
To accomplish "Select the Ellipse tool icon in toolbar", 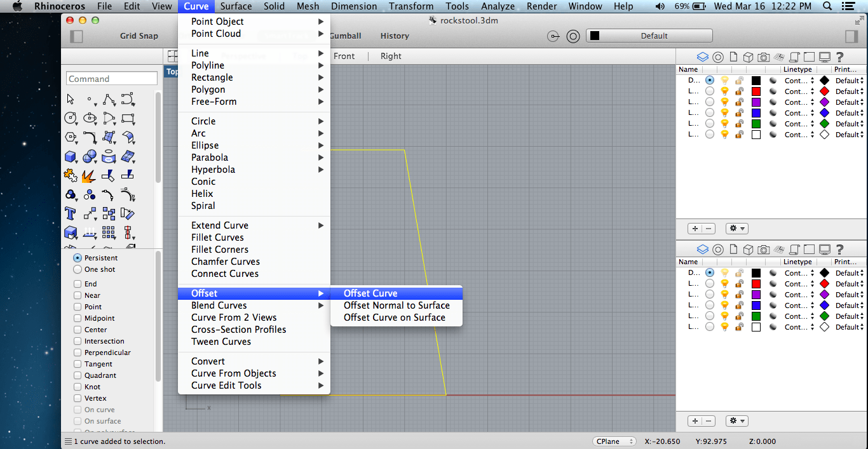I will coord(90,118).
